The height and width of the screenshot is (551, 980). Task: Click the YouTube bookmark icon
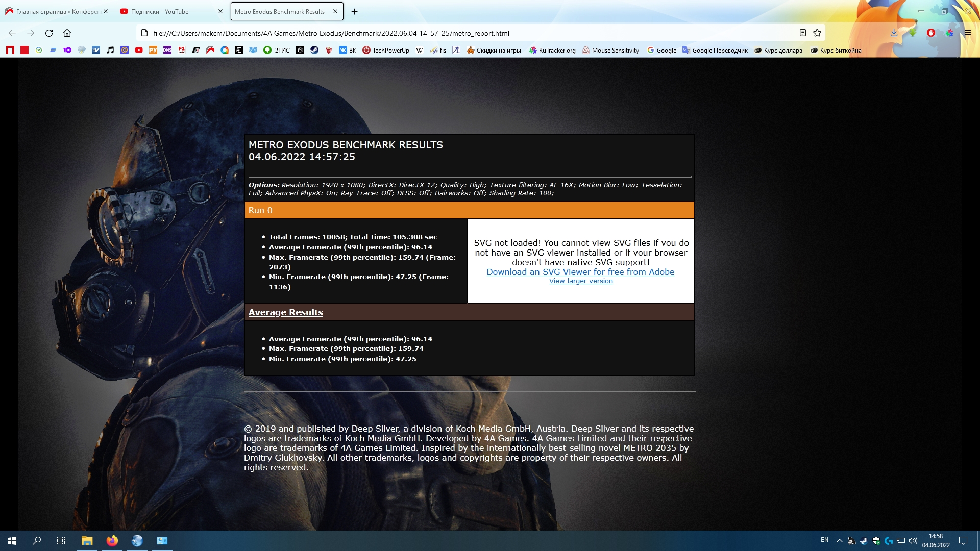click(139, 50)
